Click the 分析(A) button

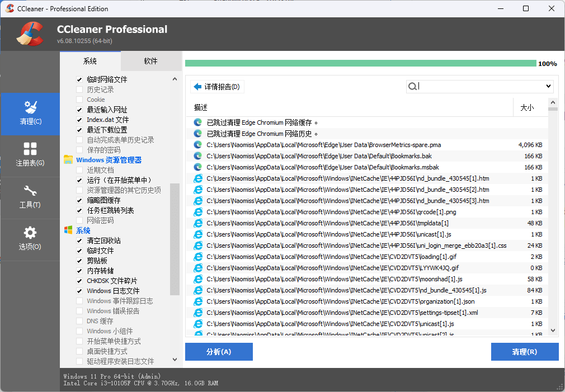(x=219, y=351)
